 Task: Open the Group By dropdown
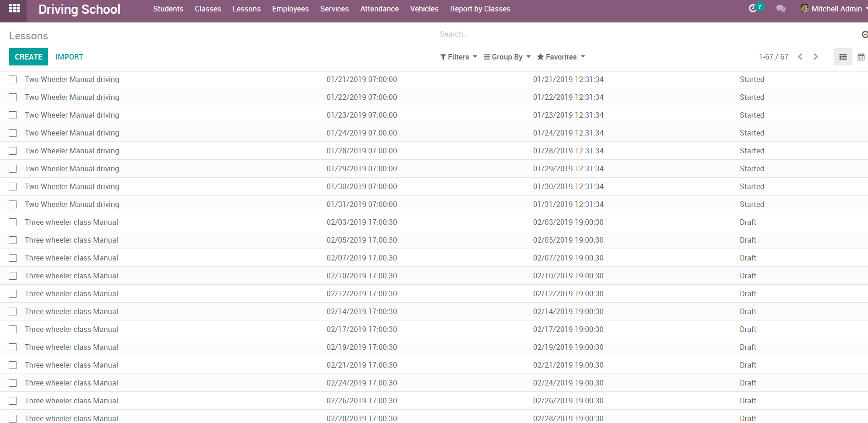(x=507, y=57)
